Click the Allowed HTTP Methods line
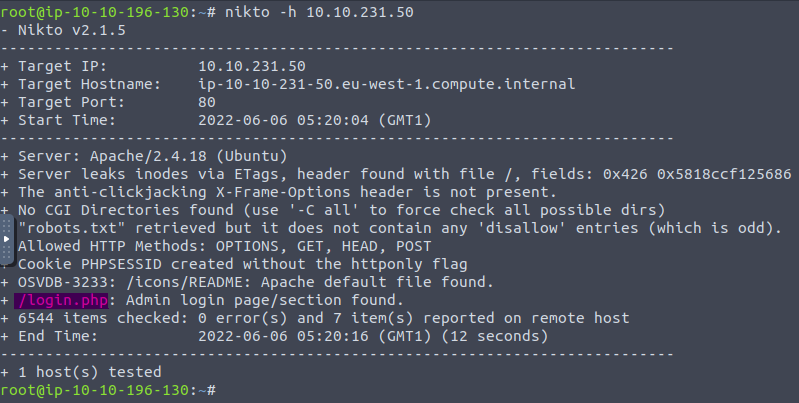 tap(224, 246)
